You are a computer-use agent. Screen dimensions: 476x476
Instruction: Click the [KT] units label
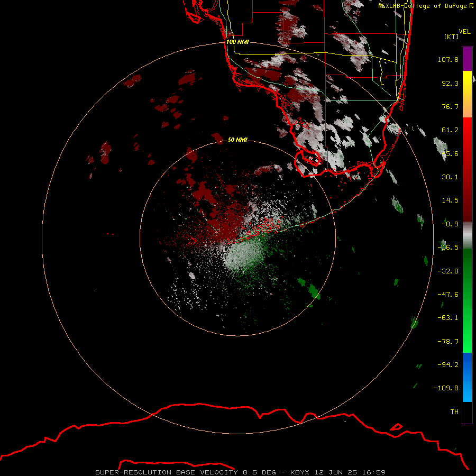(x=451, y=36)
